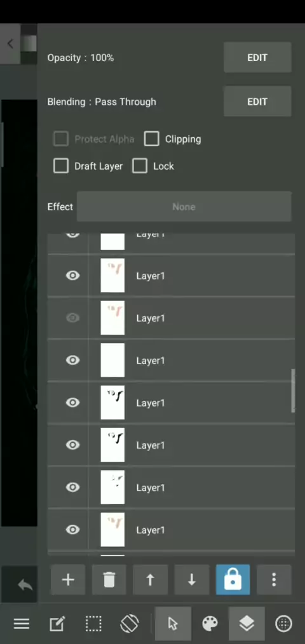The height and width of the screenshot is (644, 305).
Task: Select the canvas rotate icon
Action: [129, 624]
